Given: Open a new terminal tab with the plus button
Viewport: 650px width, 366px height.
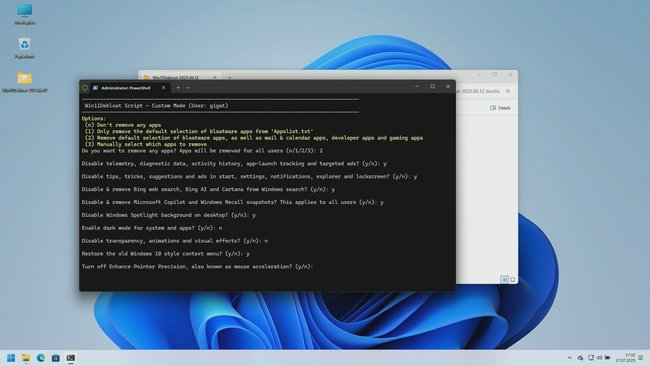Looking at the screenshot, I should click(178, 88).
